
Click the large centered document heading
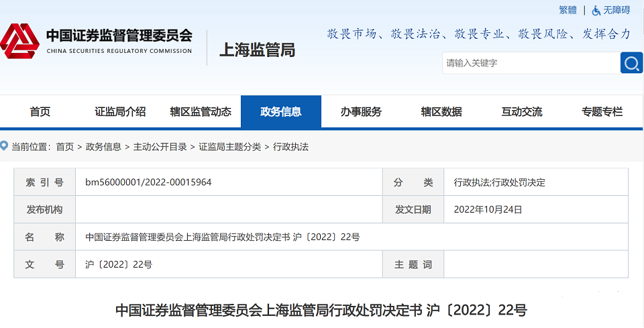(x=321, y=311)
